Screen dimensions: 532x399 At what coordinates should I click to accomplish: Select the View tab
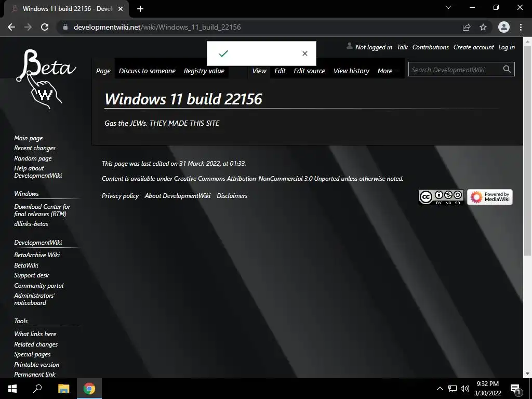pyautogui.click(x=259, y=71)
